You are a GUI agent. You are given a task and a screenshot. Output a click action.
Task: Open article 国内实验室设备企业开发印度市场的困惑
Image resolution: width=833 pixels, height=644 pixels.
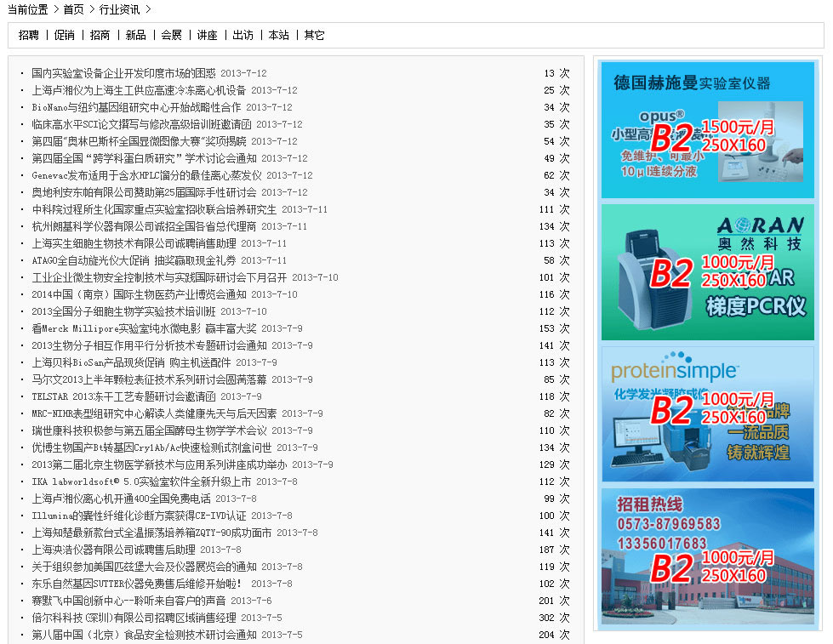123,73
